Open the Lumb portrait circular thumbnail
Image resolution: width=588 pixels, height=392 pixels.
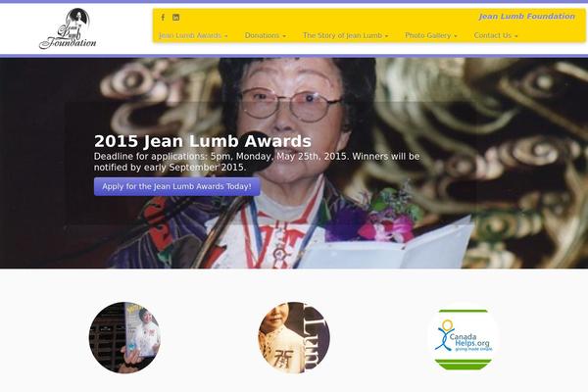[x=294, y=337]
